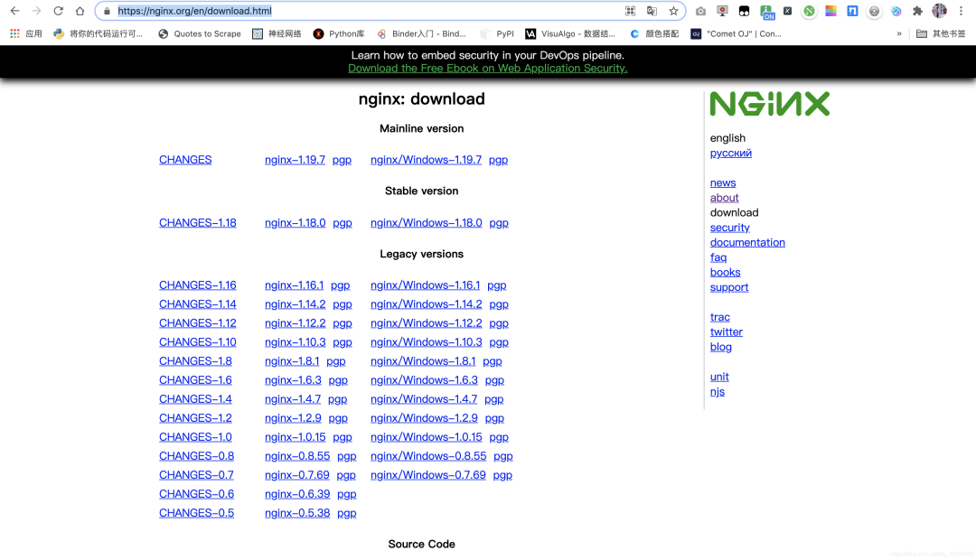Image resolution: width=976 pixels, height=560 pixels.
Task: Open the 将你的代码运行可 bookmark
Action: pos(99,33)
